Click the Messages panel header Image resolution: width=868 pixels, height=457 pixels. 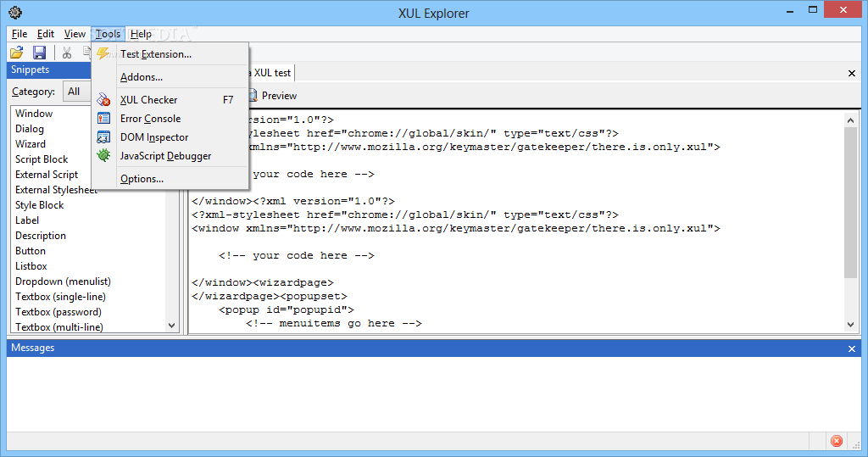(434, 348)
